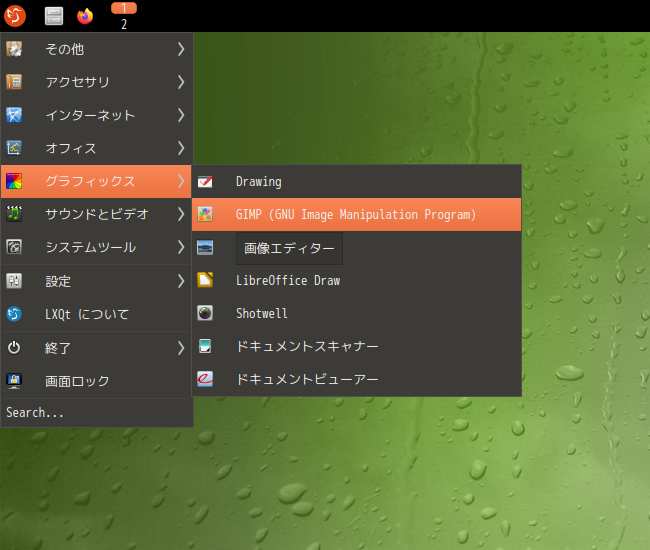Click the 画面ロック monitor icon
The image size is (650, 550).
click(14, 381)
